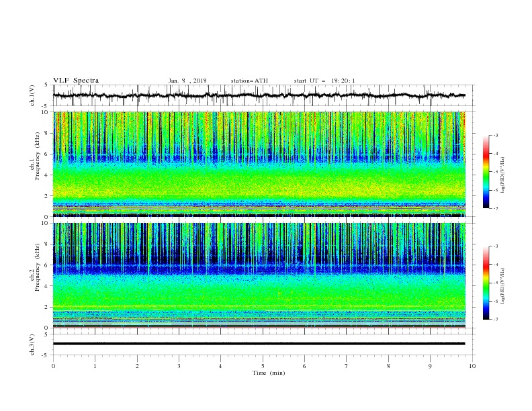Click the ch.1 waveform trace
The height and width of the screenshot is (411, 532).
[x=259, y=95]
